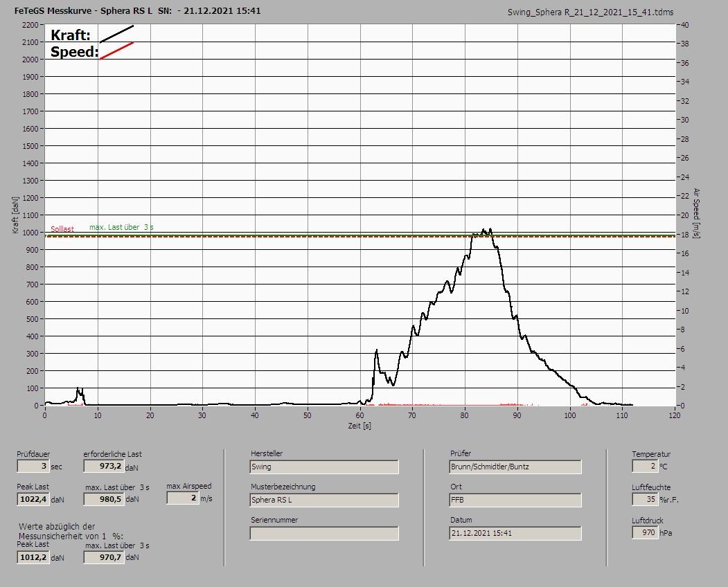Select the Musterbezeichnung field Sphera RS L

[x=324, y=500]
